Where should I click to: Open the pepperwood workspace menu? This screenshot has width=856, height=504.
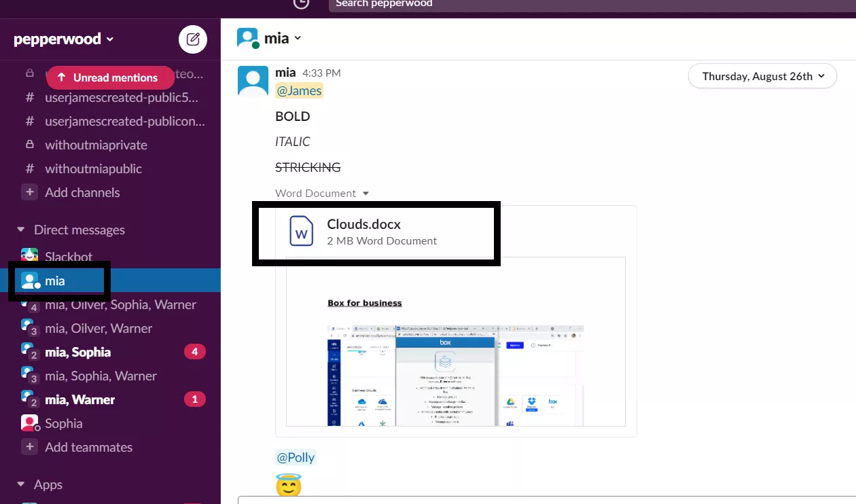click(64, 39)
